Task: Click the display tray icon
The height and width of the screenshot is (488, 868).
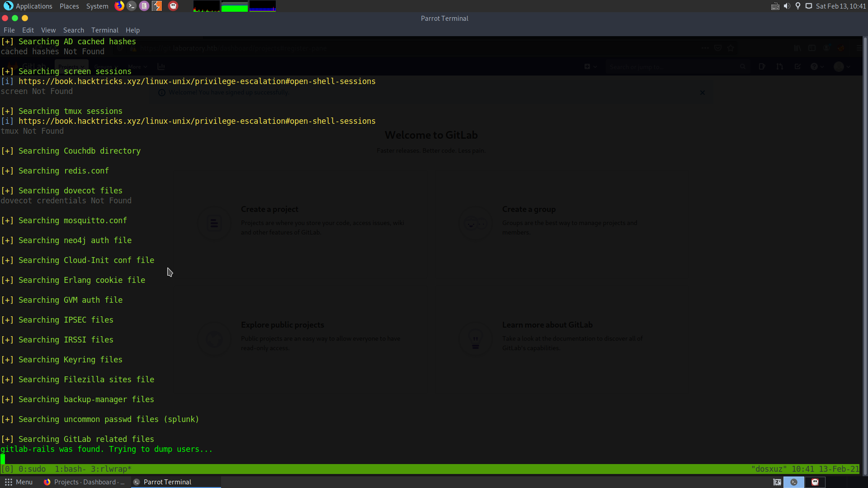Action: 809,6
